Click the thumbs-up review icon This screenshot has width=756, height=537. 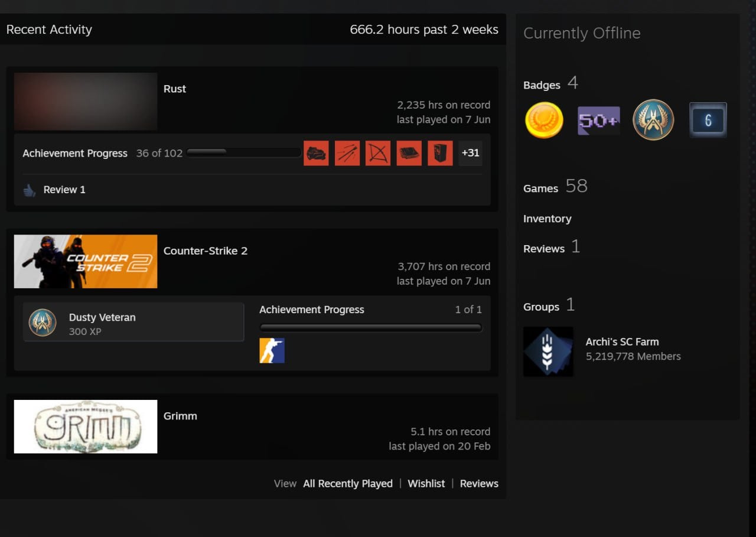tap(30, 190)
